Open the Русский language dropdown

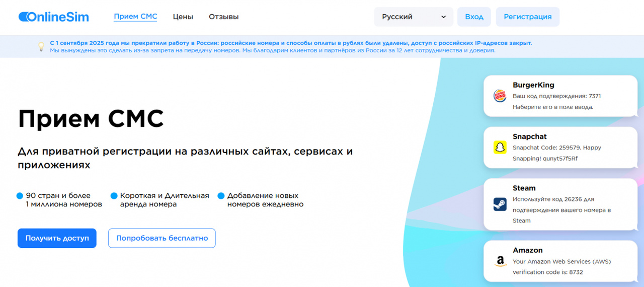[414, 17]
